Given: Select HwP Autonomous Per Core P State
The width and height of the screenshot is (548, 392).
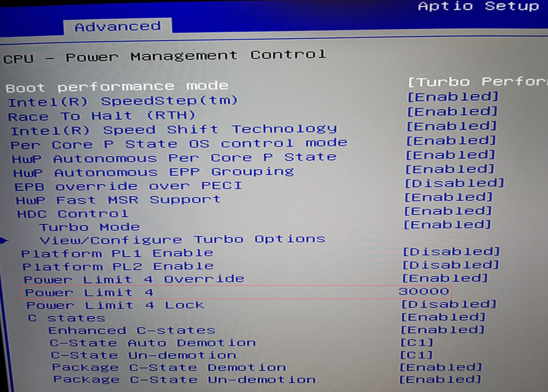Looking at the screenshot, I should 174,158.
